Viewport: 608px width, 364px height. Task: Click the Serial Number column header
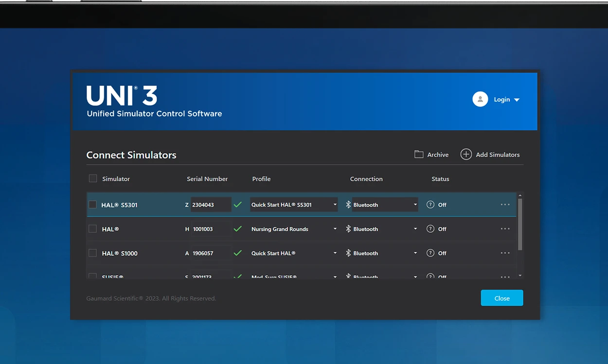click(207, 179)
